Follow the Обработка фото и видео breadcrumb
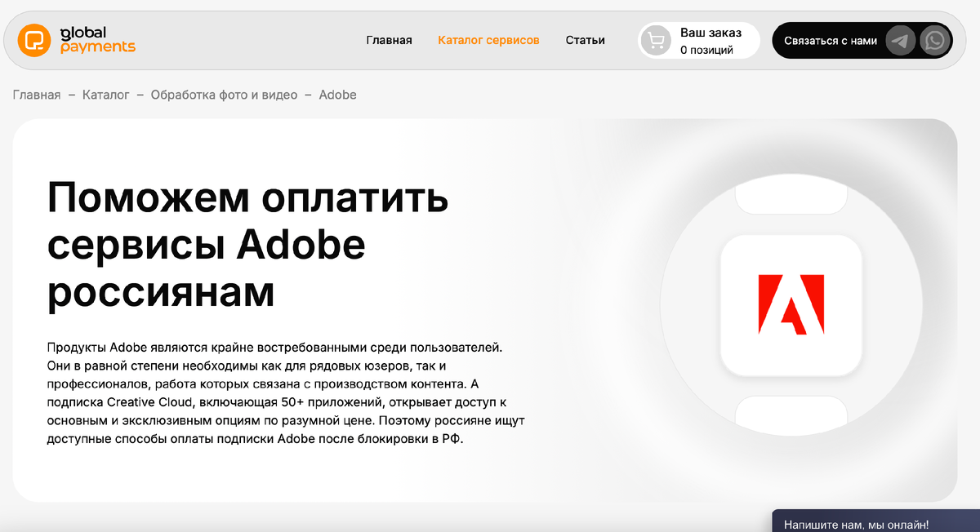This screenshot has width=980, height=532. pos(224,95)
